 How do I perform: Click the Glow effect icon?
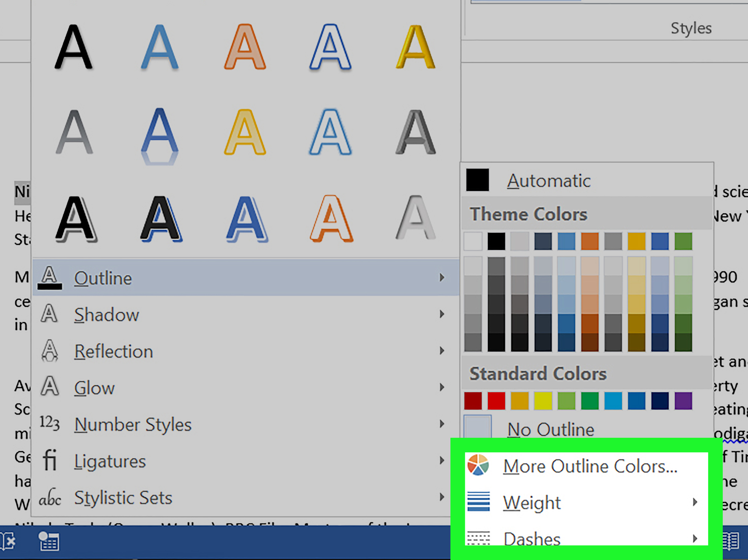point(50,388)
